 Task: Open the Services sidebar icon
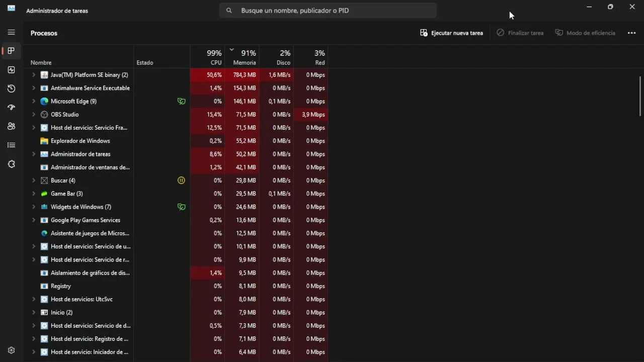point(11,164)
